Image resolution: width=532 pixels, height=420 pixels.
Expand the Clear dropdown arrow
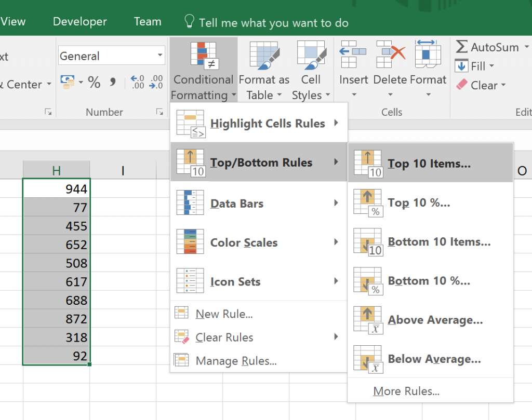pyautogui.click(x=503, y=85)
